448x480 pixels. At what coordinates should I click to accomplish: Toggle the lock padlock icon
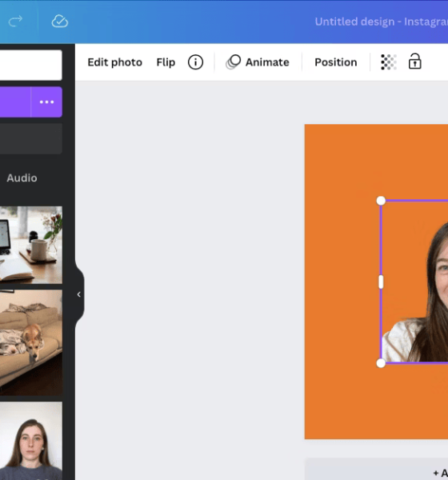pyautogui.click(x=415, y=62)
